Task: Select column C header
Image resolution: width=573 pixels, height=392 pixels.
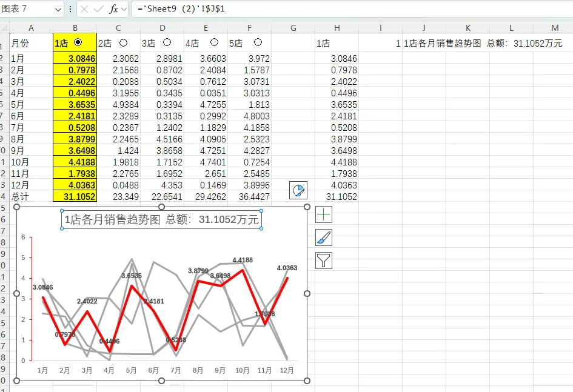Action: pos(118,28)
